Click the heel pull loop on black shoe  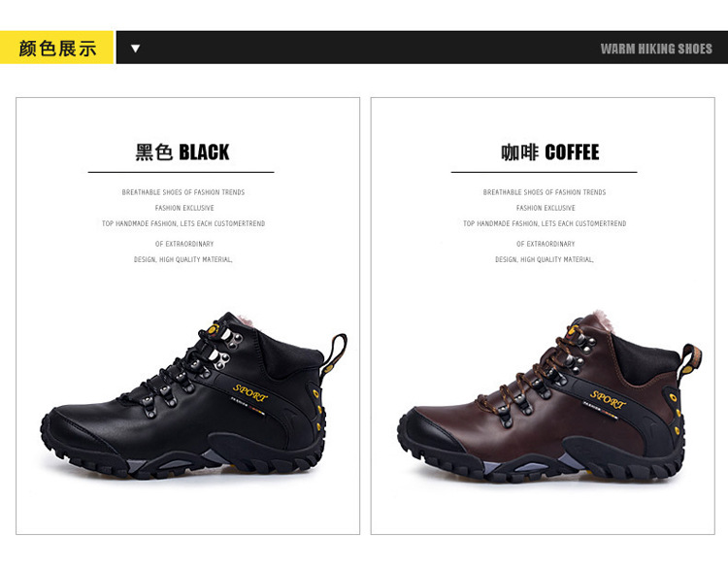tap(335, 353)
